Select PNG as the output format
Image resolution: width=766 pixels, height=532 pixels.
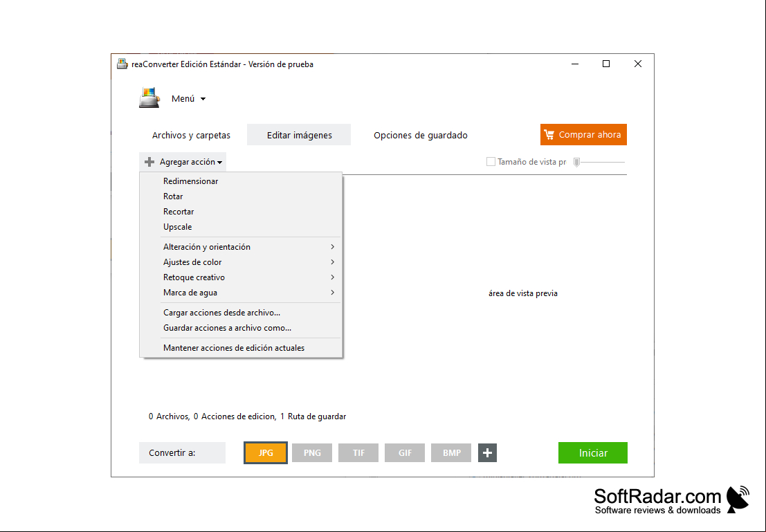pyautogui.click(x=312, y=453)
